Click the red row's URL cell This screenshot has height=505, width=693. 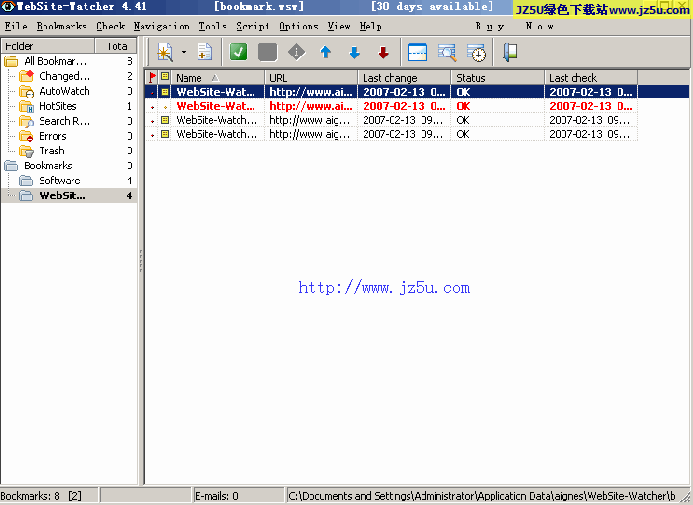click(311, 106)
